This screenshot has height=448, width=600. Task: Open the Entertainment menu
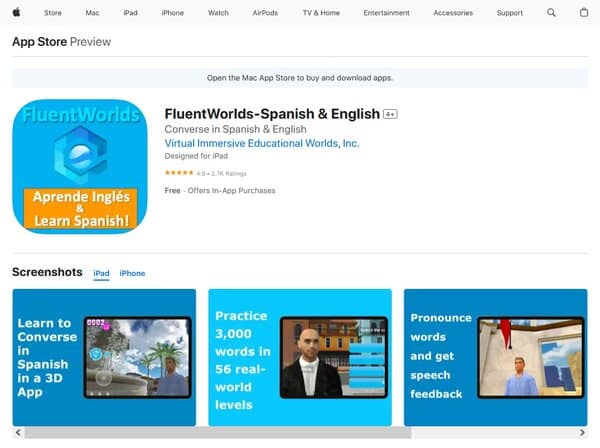pyautogui.click(x=386, y=13)
